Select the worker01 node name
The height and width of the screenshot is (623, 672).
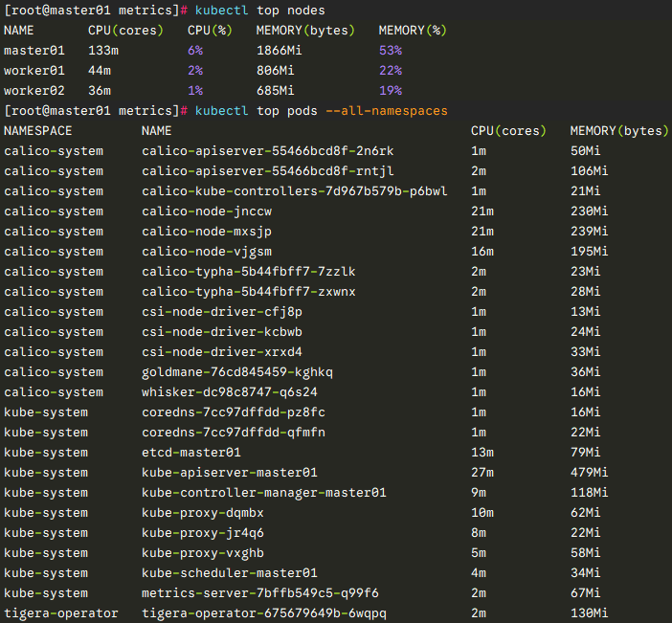click(x=34, y=71)
